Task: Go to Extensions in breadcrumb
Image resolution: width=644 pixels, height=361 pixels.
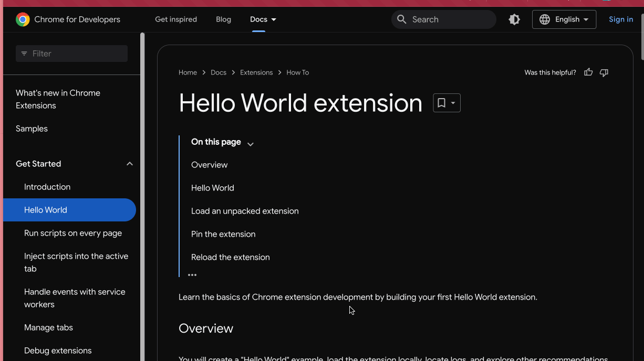Action: click(x=256, y=72)
